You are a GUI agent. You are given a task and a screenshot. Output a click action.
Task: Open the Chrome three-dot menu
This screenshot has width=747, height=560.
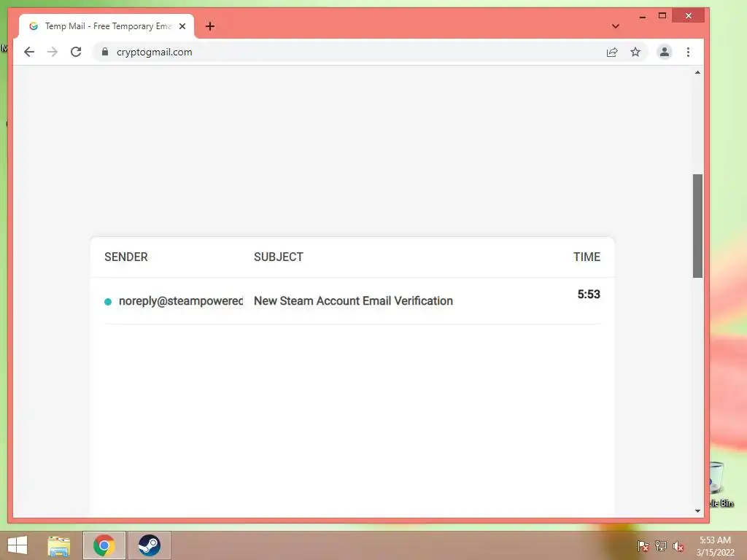coord(688,52)
